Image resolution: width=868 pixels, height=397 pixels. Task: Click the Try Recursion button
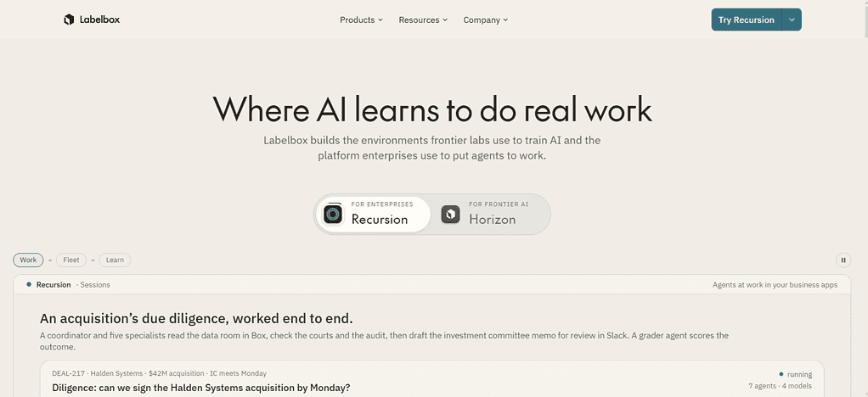pos(747,20)
